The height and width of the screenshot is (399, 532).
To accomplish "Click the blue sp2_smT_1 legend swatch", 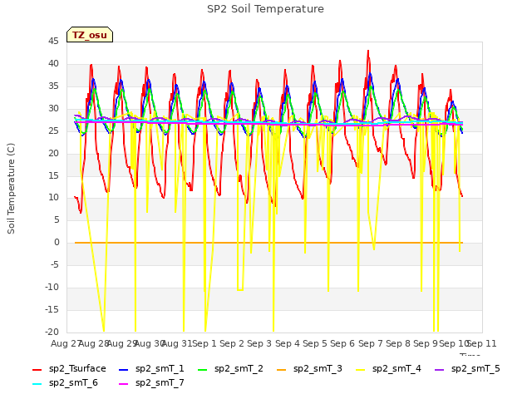I will pos(124,369).
